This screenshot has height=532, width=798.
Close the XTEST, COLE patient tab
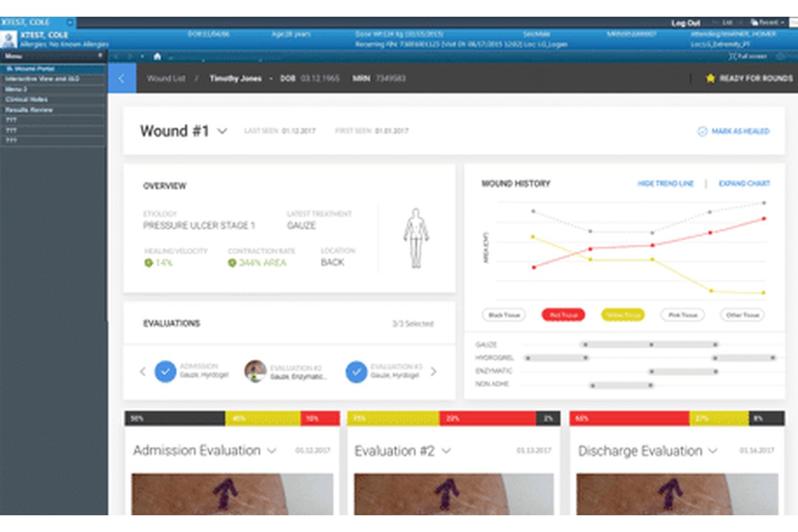pyautogui.click(x=70, y=22)
